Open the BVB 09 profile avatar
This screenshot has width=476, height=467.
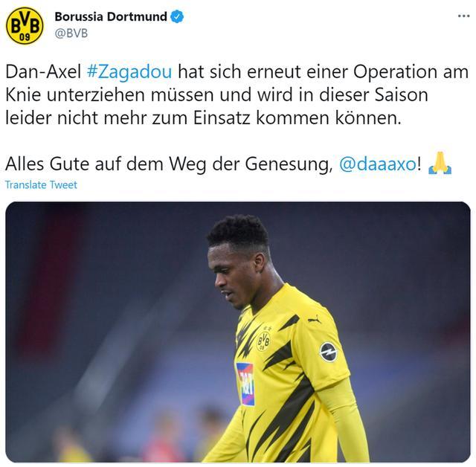coord(25,26)
